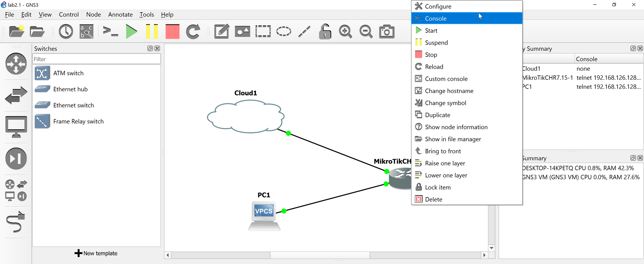Select Frame Relay switch in list
The height and width of the screenshot is (264, 644).
97,121
